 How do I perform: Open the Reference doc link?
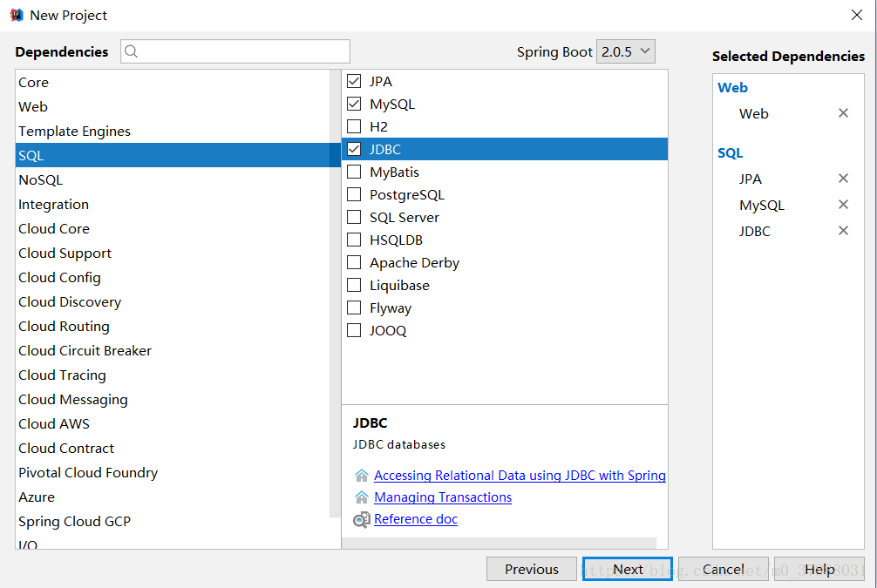(416, 519)
